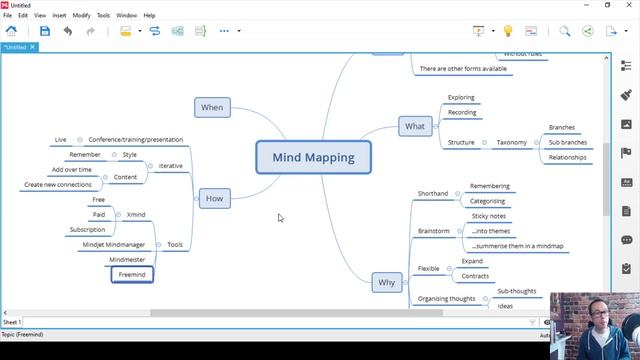
Task: Collapse the Shorthand subtopics
Action: click(x=457, y=193)
